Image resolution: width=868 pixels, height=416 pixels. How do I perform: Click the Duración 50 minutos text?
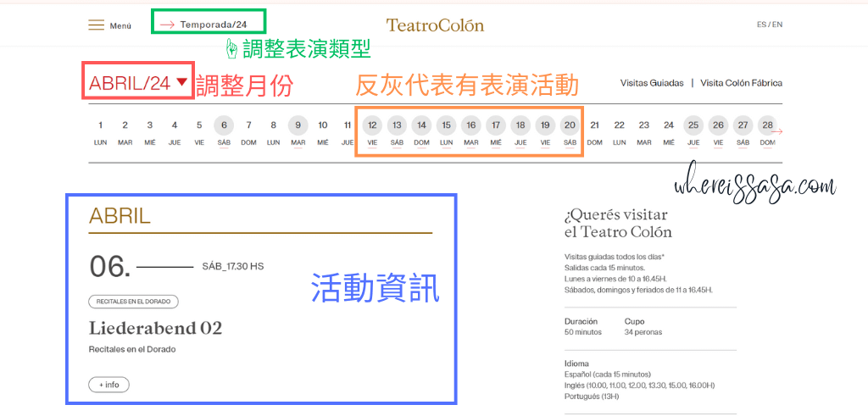click(583, 327)
